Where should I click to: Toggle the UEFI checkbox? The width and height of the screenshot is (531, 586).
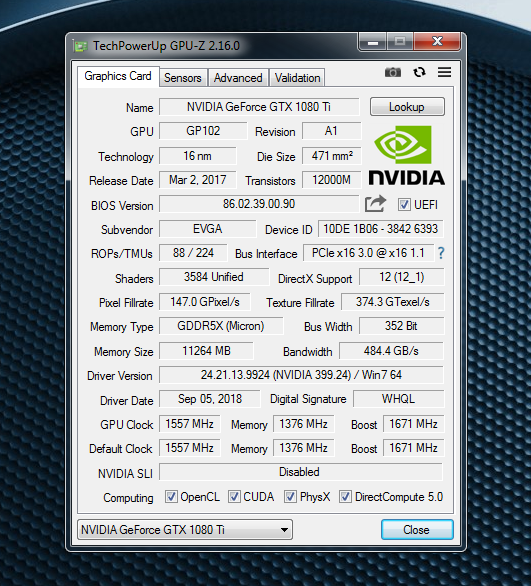click(x=404, y=204)
